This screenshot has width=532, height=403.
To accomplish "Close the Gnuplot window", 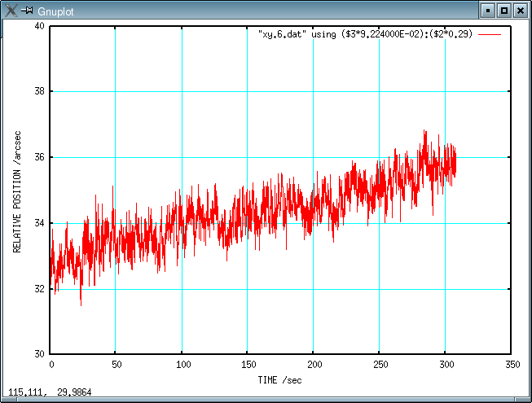I will pyautogui.click(x=520, y=11).
